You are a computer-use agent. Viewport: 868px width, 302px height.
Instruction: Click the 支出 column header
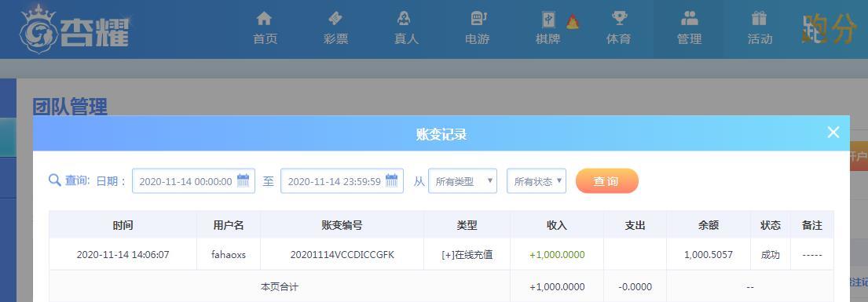(x=635, y=225)
